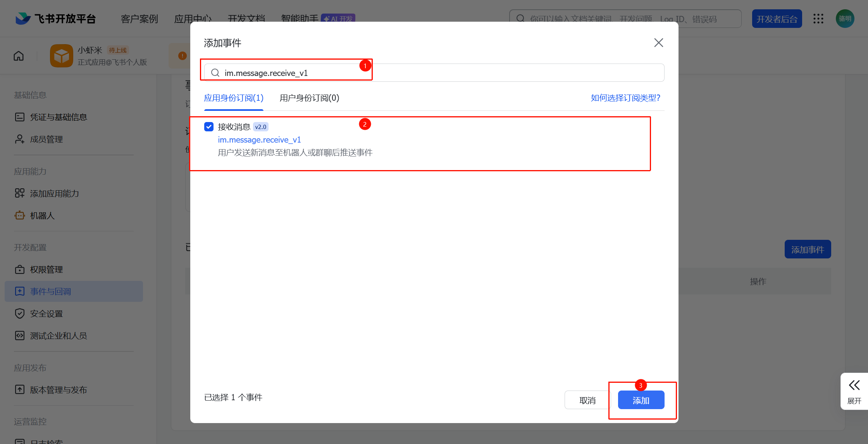Screen dimensions: 868x444
Task: Open 权限管理 in sidebar
Action: (x=46, y=269)
